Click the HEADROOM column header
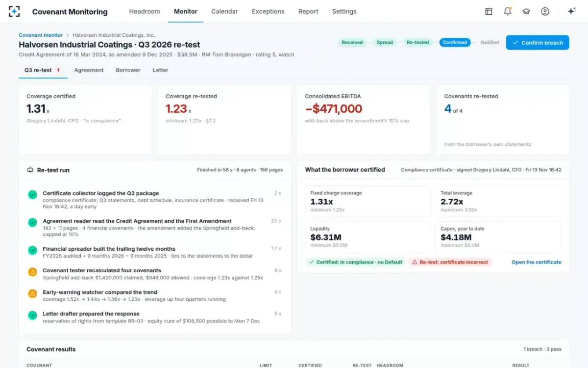 coord(390,365)
